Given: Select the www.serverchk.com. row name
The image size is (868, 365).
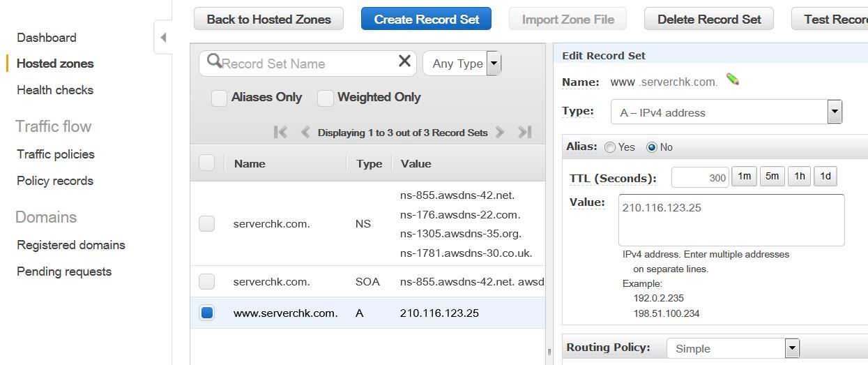Looking at the screenshot, I should tap(285, 313).
